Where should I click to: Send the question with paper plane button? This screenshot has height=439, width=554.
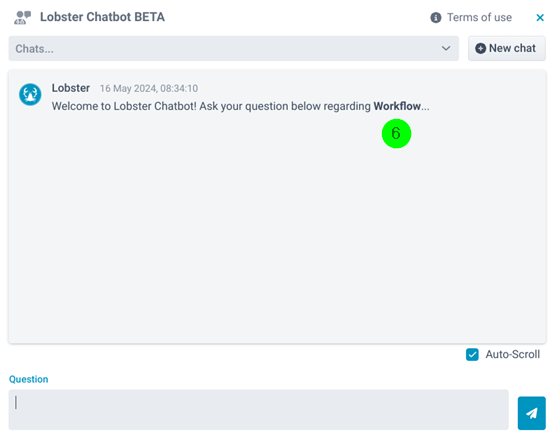531,413
